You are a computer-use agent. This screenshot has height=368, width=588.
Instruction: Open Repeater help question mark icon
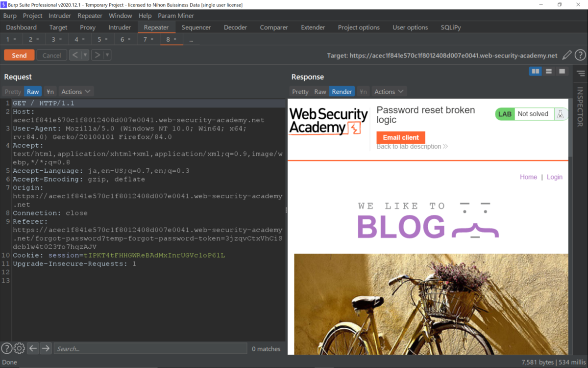(x=580, y=55)
